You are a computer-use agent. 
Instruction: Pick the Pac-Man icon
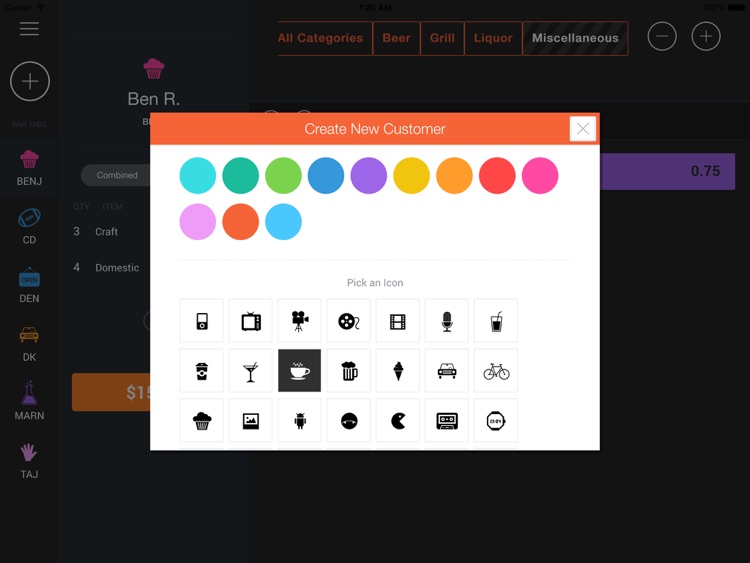(x=397, y=420)
